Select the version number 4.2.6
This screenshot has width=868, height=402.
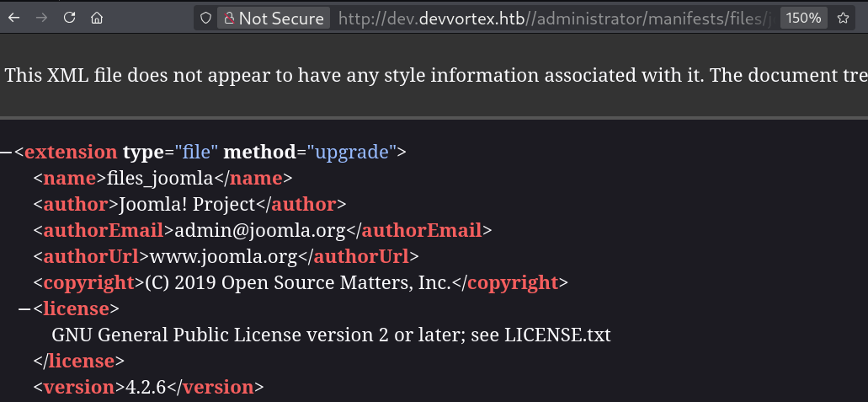click(146, 387)
